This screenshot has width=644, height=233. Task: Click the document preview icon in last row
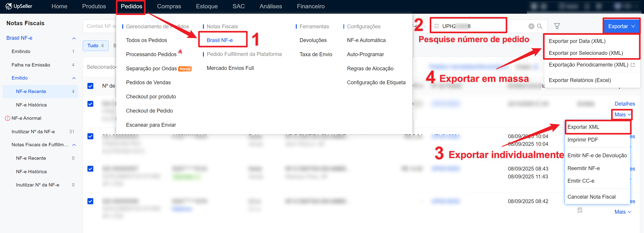[580, 210]
